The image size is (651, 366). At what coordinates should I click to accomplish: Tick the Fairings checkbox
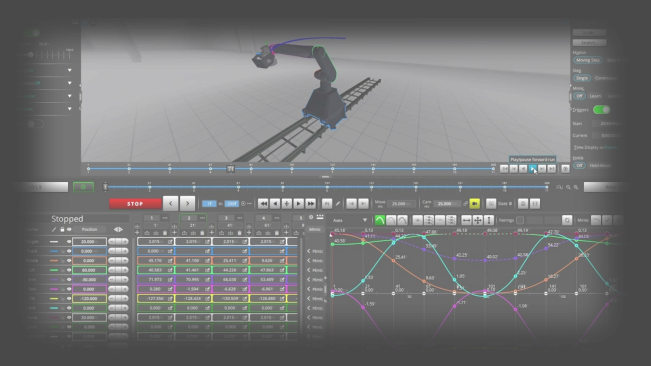pyautogui.click(x=520, y=220)
